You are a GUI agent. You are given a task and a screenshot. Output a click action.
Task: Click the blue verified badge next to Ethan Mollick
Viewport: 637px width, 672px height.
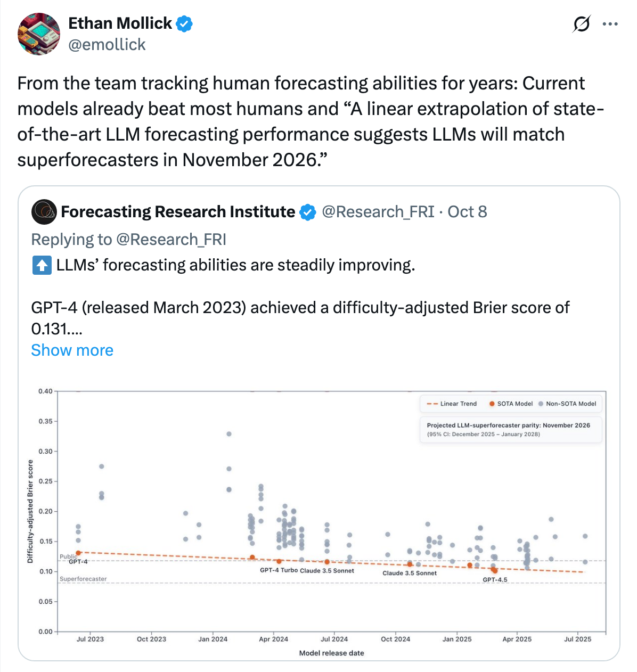[x=184, y=23]
